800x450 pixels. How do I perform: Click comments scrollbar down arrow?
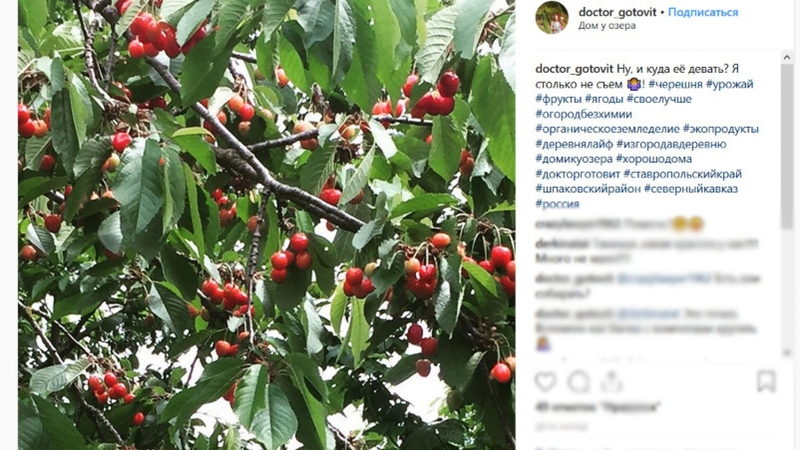coord(787,352)
